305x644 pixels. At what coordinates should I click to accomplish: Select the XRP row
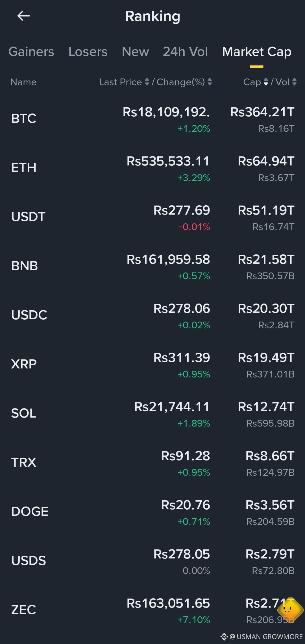[152, 364]
